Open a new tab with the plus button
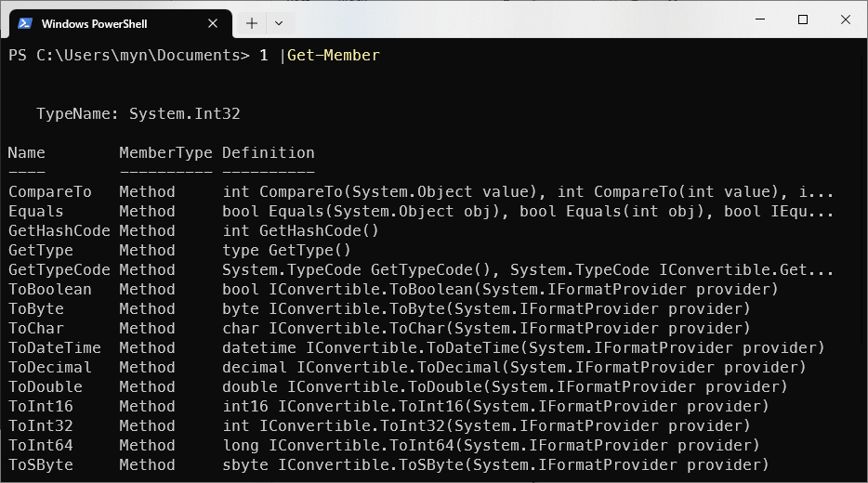Image resolution: width=868 pixels, height=483 pixels. (x=252, y=23)
